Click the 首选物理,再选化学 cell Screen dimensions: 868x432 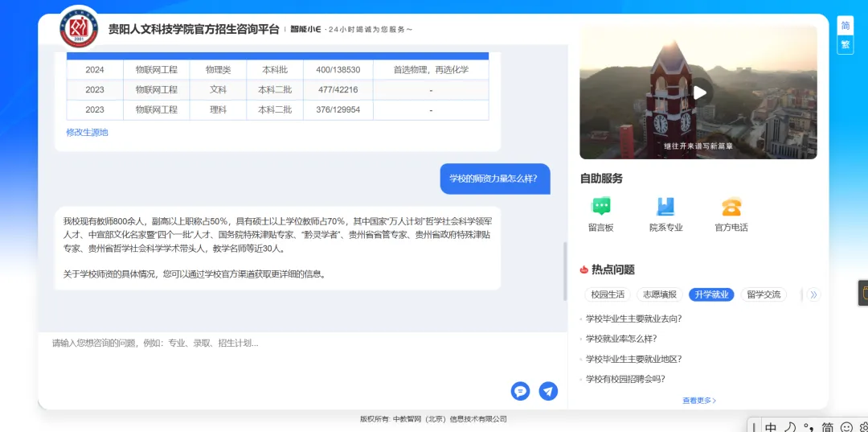(x=432, y=70)
